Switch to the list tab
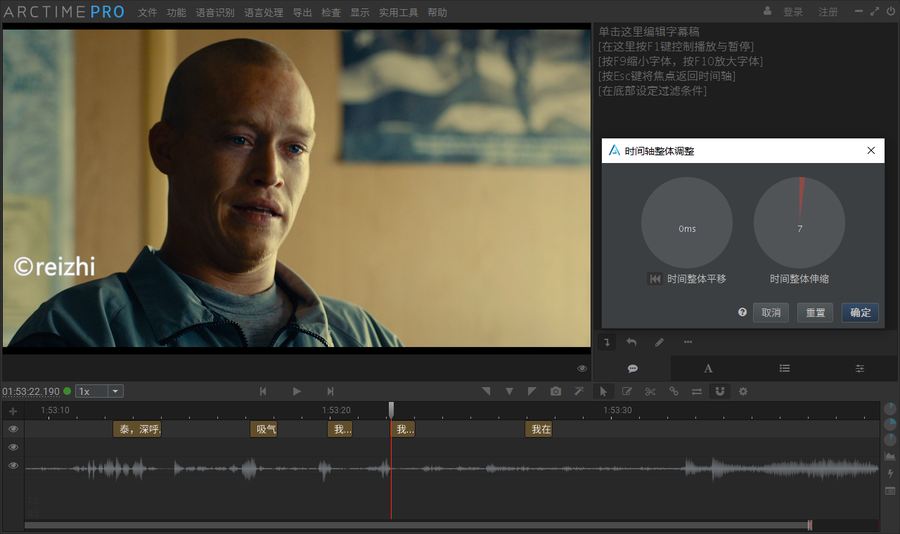This screenshot has width=900, height=534. click(x=784, y=369)
